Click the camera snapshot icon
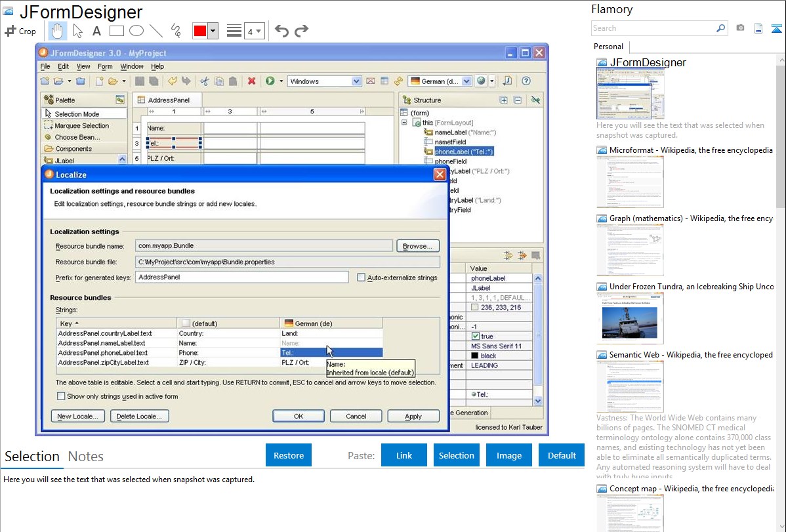Viewport: 786px width, 532px height. point(740,28)
